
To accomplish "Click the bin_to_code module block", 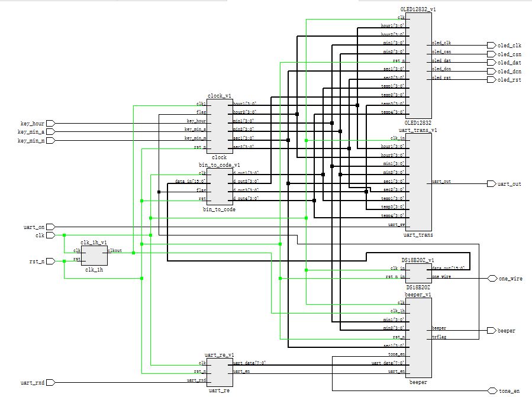I will pos(220,187).
